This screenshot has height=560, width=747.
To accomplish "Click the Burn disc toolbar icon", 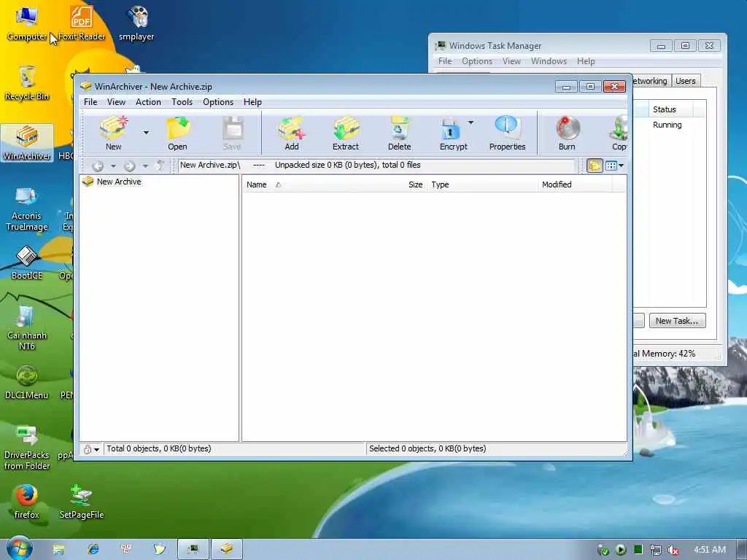I will pos(567,133).
